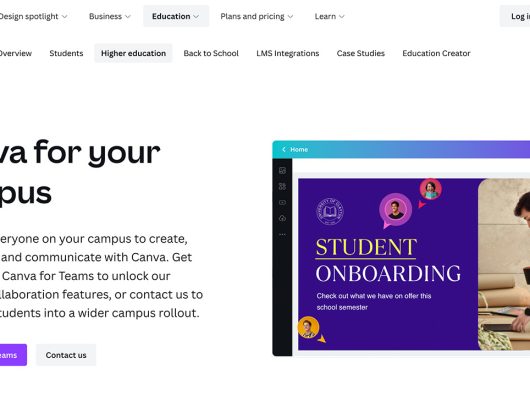Image resolution: width=530 pixels, height=396 pixels.
Task: Switch to the Students tab
Action: (x=66, y=53)
